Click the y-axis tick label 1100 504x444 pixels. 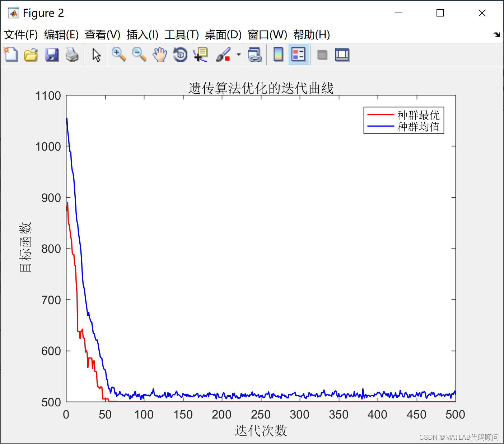(x=48, y=96)
